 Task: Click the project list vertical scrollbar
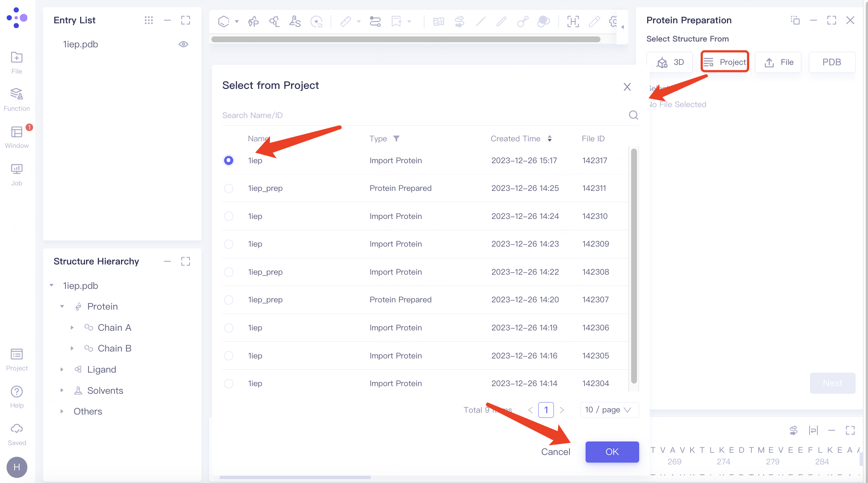634,266
